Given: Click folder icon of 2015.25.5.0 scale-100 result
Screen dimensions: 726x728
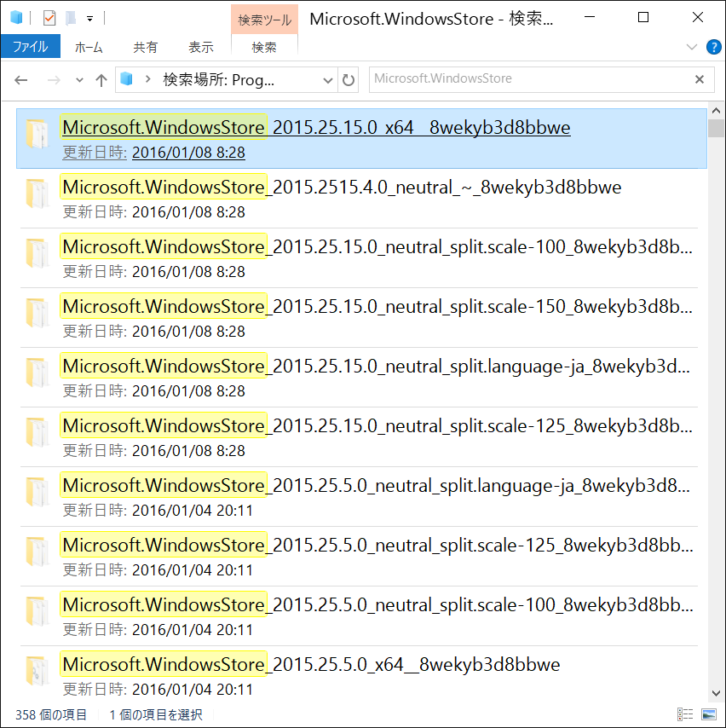Looking at the screenshot, I should click(37, 611).
